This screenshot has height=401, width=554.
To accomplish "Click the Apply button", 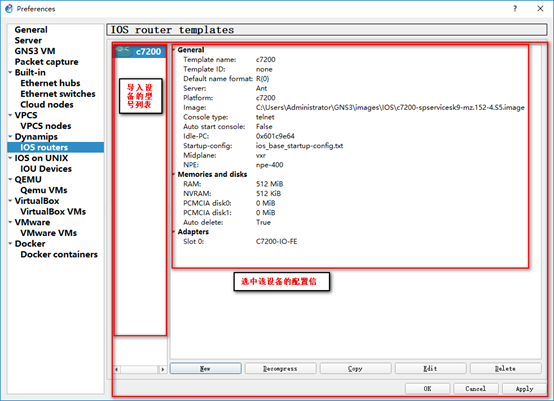I will (524, 389).
